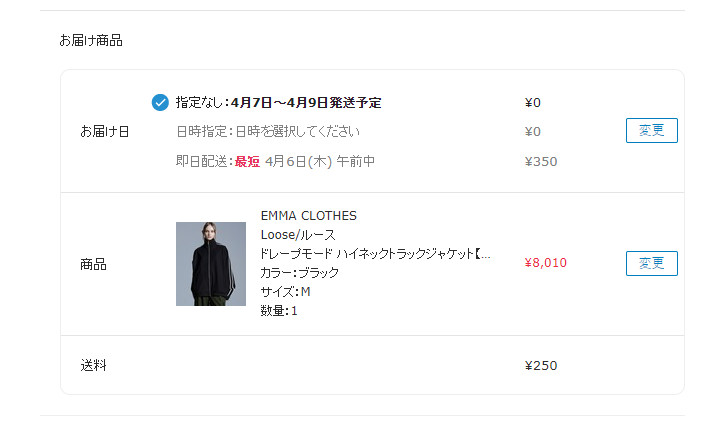Click the 変更 button for 商品

(652, 263)
